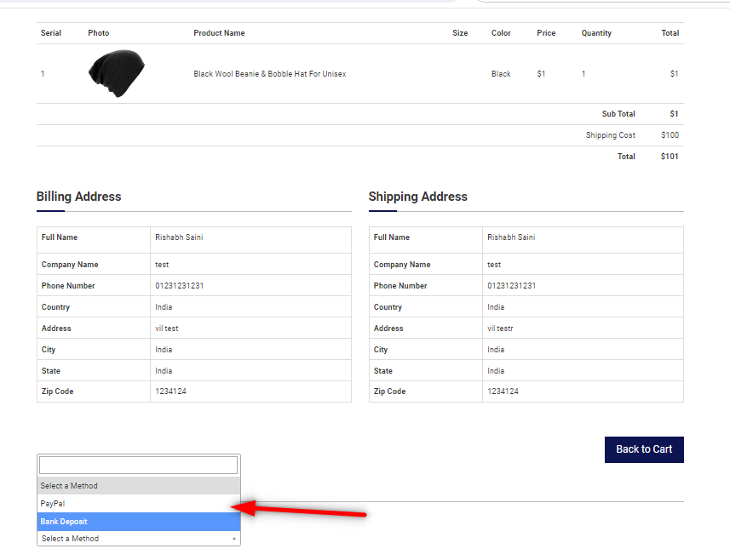
Task: Click serial number 1 link
Action: (43, 73)
